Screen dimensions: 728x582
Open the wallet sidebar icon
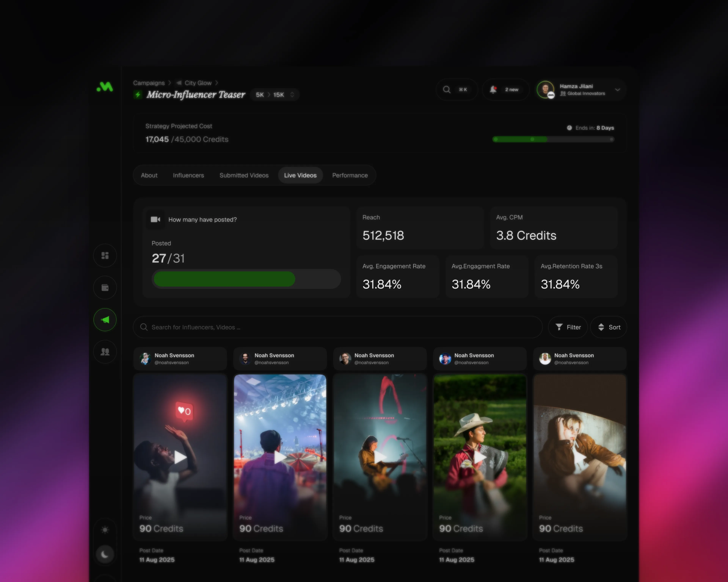click(105, 287)
